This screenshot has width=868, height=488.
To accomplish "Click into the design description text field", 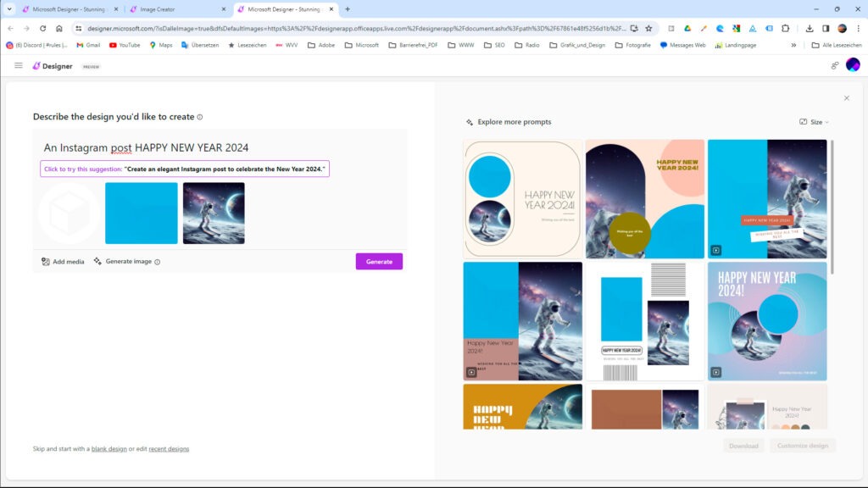I will (221, 147).
